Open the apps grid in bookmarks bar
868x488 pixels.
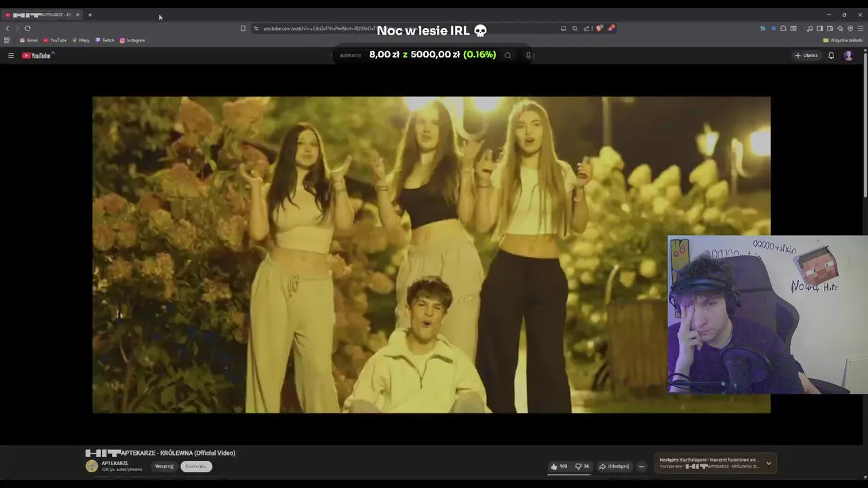[x=7, y=40]
